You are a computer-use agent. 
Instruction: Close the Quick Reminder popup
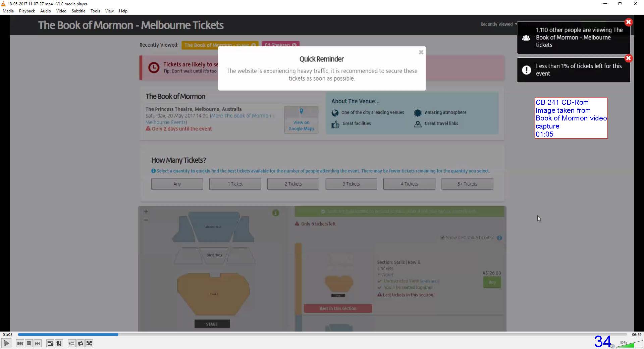(421, 52)
